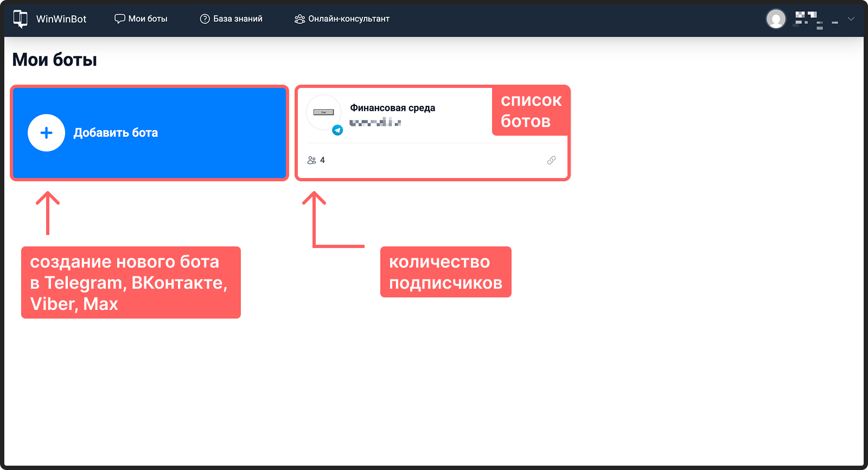Screen dimensions: 868x470
Task: Click the people icon beside Онлайн-консультант
Action: pos(299,19)
